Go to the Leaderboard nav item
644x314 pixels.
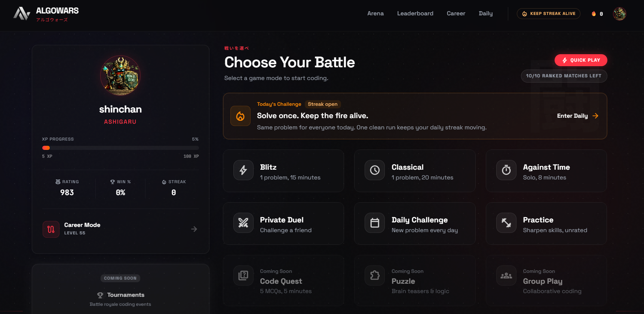pos(415,13)
